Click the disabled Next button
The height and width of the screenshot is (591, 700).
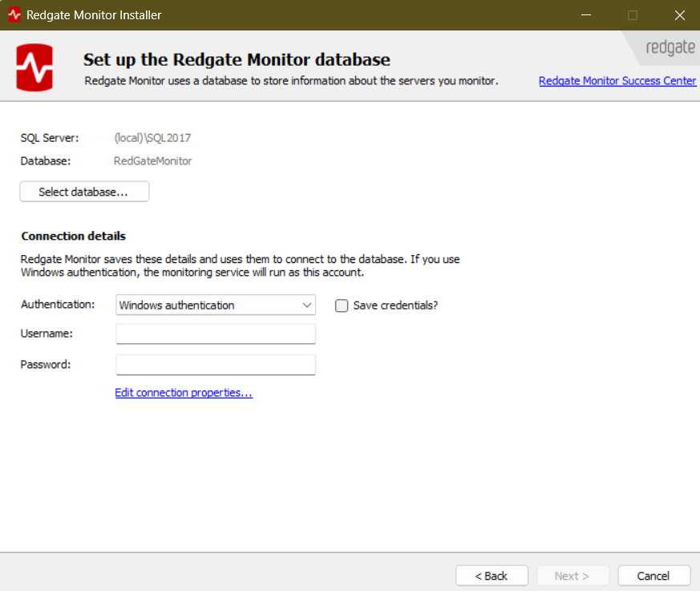pos(572,576)
